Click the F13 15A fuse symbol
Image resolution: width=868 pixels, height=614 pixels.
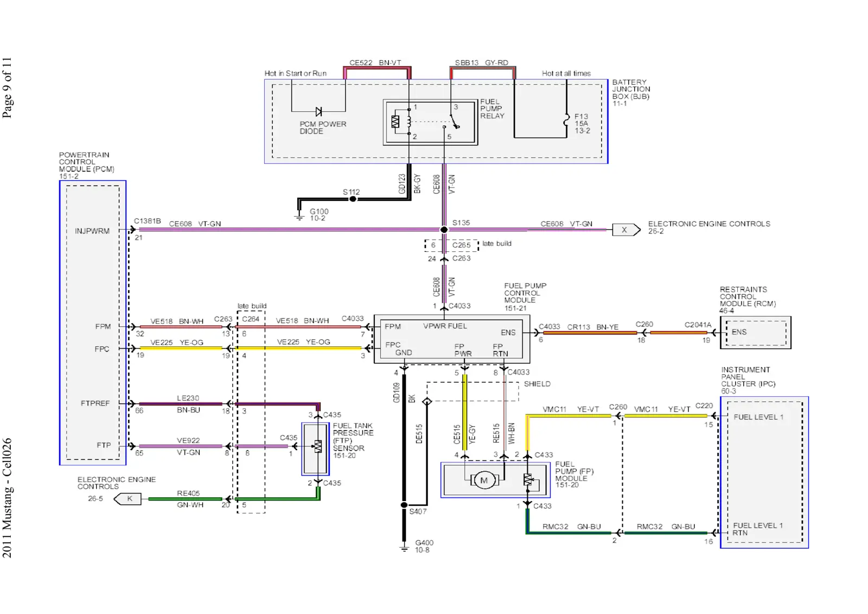pyautogui.click(x=566, y=120)
